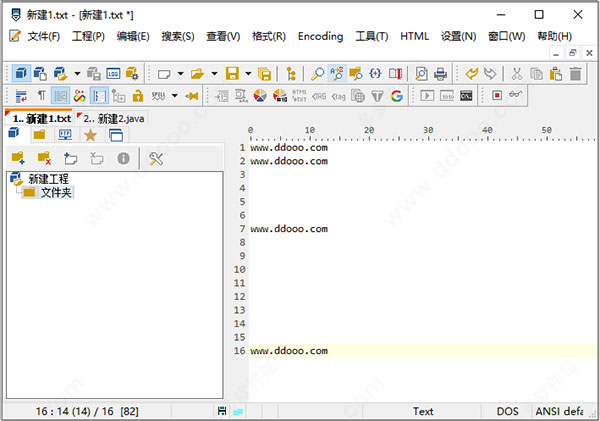The height and width of the screenshot is (421, 600).
Task: Click DOS line ending in status bar
Action: [507, 411]
